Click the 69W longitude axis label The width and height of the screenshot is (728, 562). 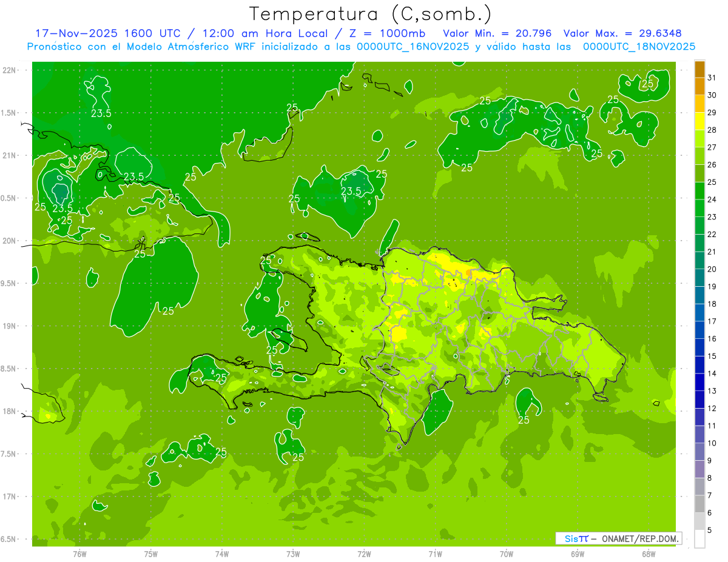point(578,554)
